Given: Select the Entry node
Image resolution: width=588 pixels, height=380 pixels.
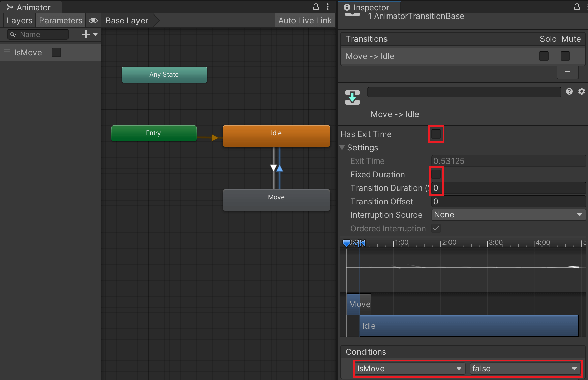Looking at the screenshot, I should click(x=154, y=133).
